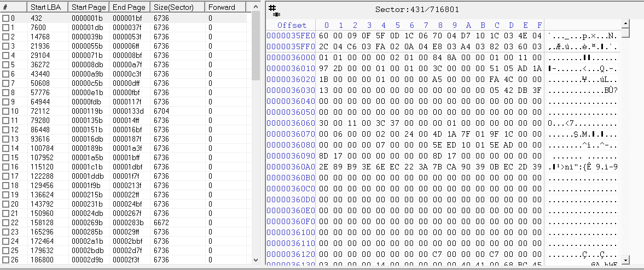Click column 0 header in hex view

pyautogui.click(x=327, y=25)
